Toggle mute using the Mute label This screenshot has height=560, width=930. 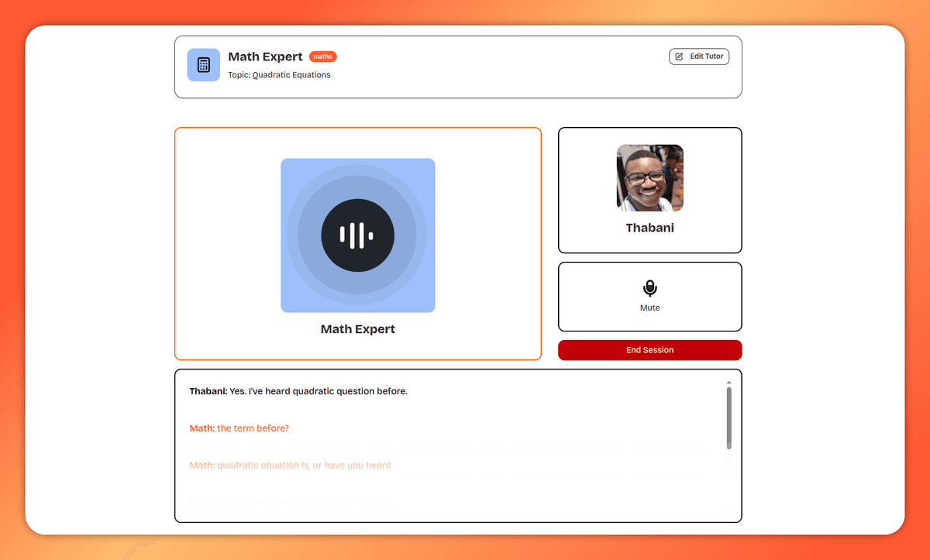(x=649, y=308)
